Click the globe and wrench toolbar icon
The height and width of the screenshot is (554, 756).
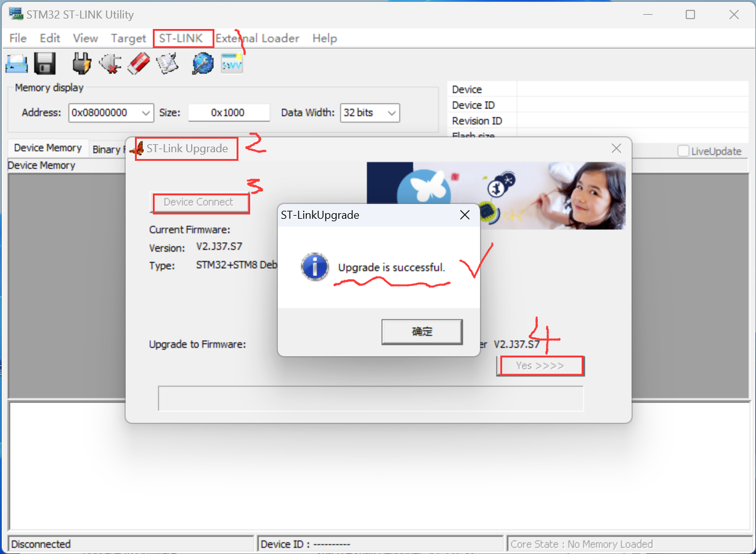[x=202, y=63]
